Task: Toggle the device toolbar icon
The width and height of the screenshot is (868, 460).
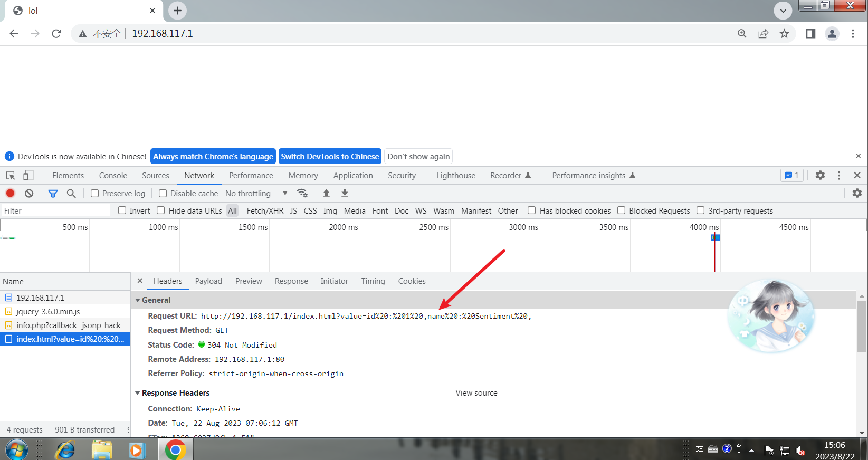Action: (x=28, y=176)
